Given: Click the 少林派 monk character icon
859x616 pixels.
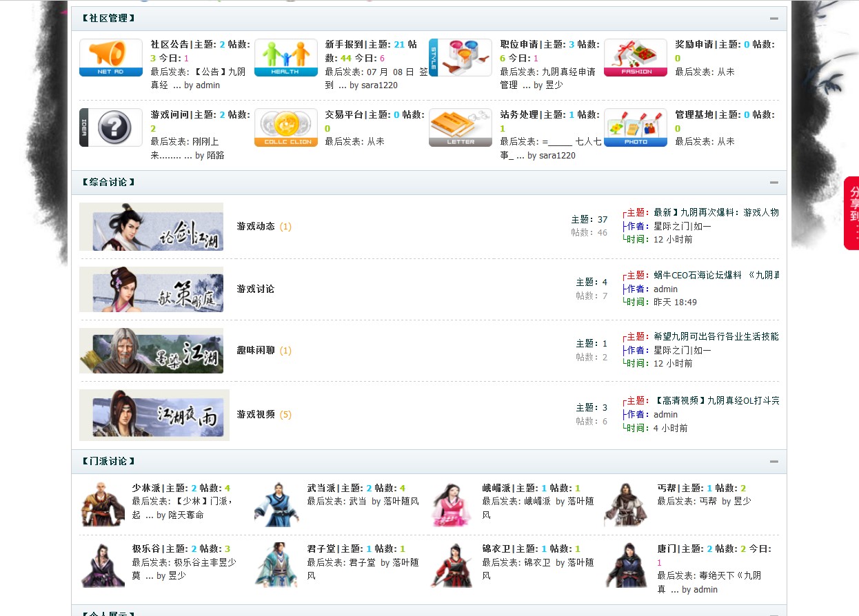Looking at the screenshot, I should (x=102, y=504).
